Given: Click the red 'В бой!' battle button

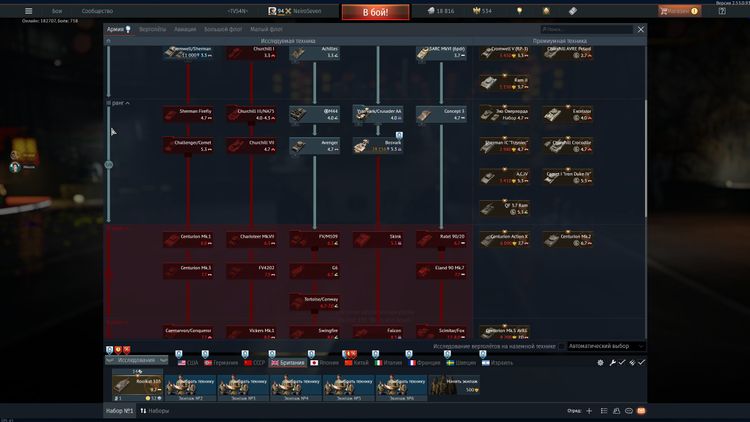Looking at the screenshot, I should click(377, 12).
